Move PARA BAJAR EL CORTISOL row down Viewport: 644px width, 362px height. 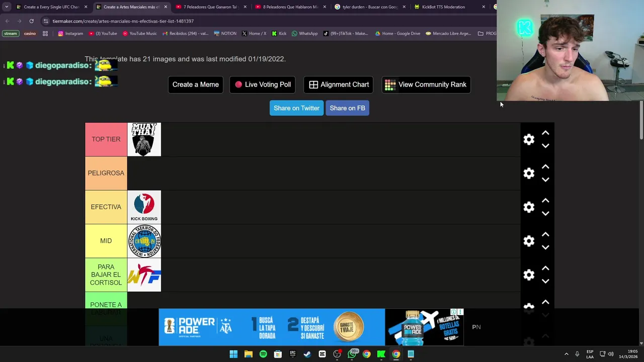(x=545, y=282)
